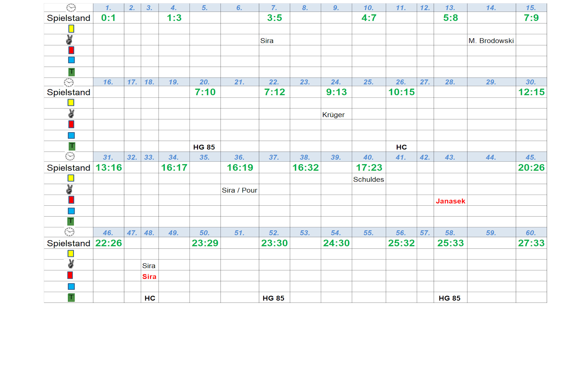Click the red card icon in the red Sira row
The width and height of the screenshot is (586, 392).
point(70,275)
